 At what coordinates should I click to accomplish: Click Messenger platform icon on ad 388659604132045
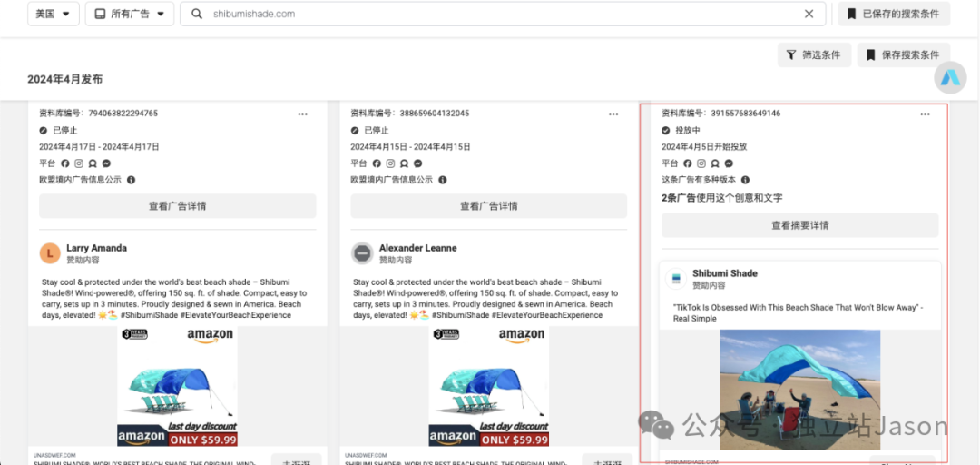point(417,163)
